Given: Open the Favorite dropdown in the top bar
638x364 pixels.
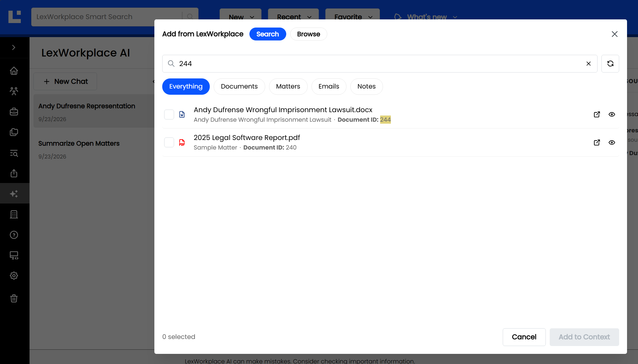Looking at the screenshot, I should (353, 17).
